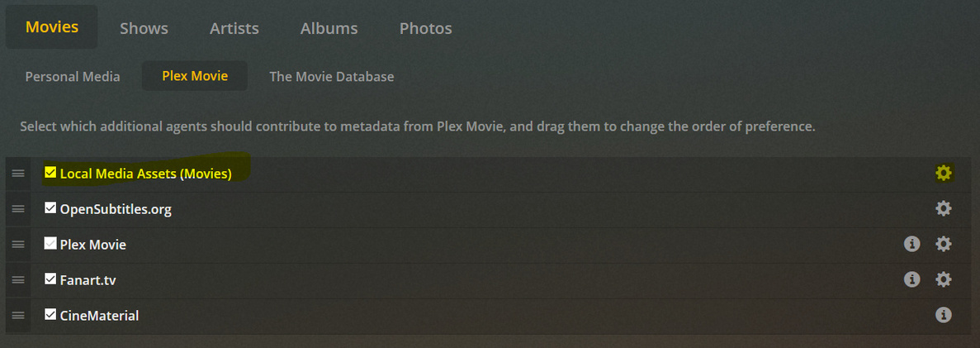Toggle the OpenSubtitles.org checkbox
The width and height of the screenshot is (980, 348).
(x=50, y=208)
